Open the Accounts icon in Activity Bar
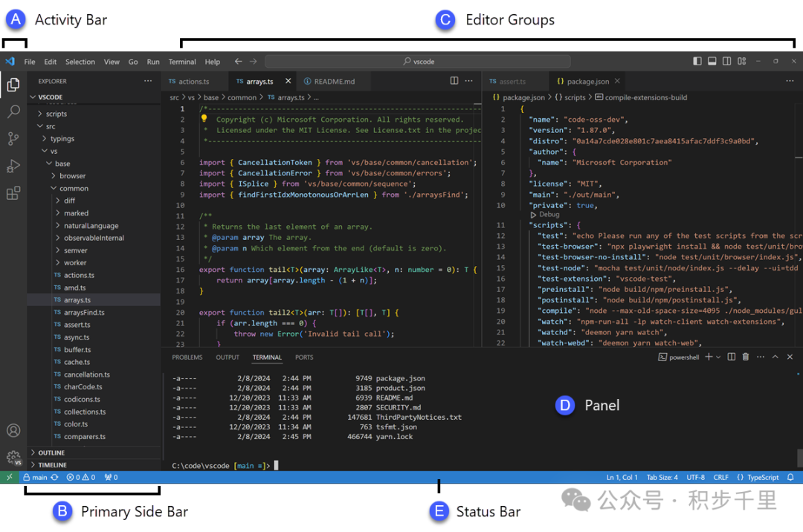This screenshot has height=532, width=803. [13, 431]
